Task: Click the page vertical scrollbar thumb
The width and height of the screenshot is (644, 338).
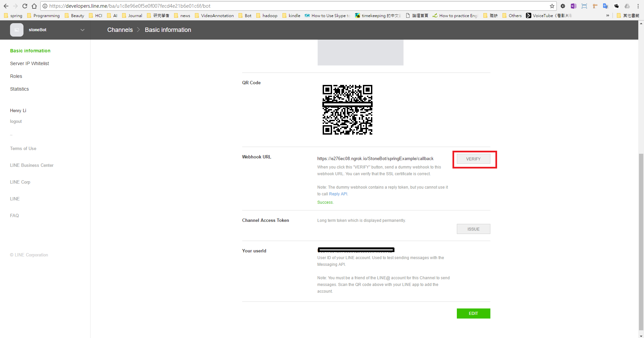Action: pyautogui.click(x=641, y=242)
